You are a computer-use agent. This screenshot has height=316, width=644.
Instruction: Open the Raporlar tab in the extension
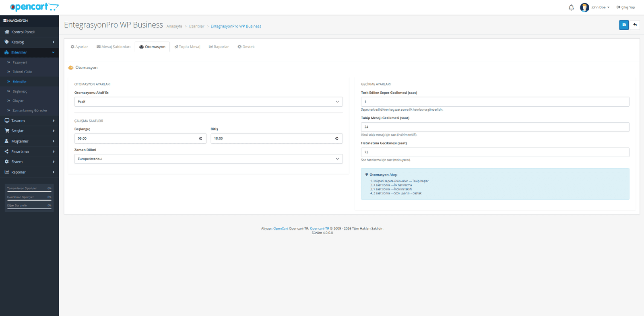pyautogui.click(x=219, y=47)
